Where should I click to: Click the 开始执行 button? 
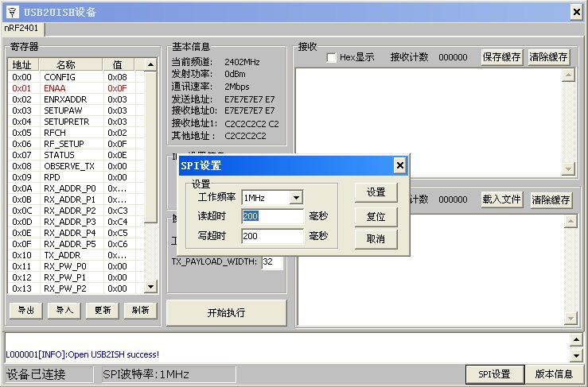(227, 312)
